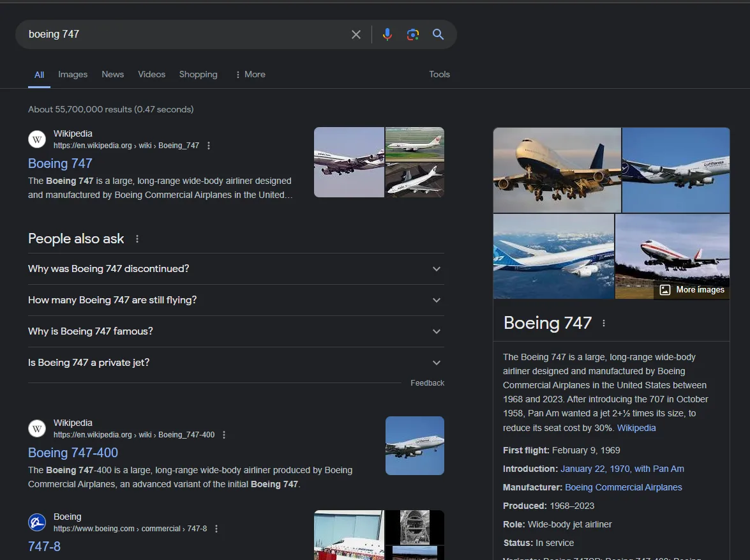This screenshot has height=560, width=750.
Task: Open large Pan Am 747 thumbnail in first result
Action: point(349,162)
